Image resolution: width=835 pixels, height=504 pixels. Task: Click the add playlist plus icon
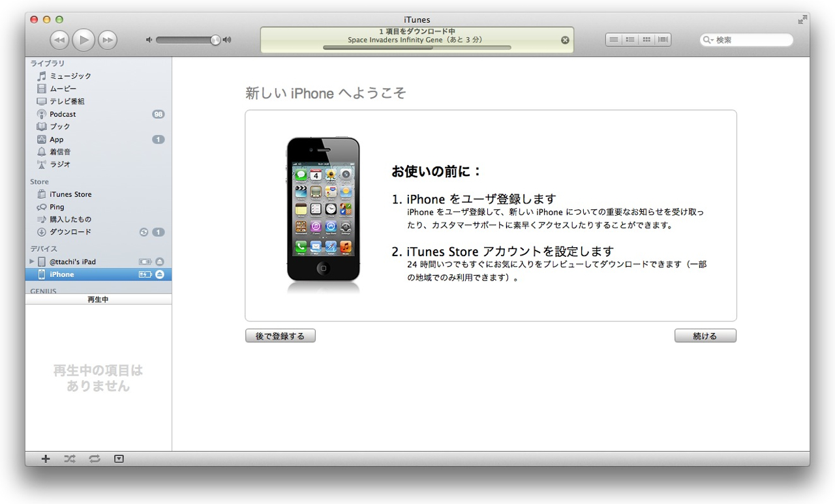(46, 459)
